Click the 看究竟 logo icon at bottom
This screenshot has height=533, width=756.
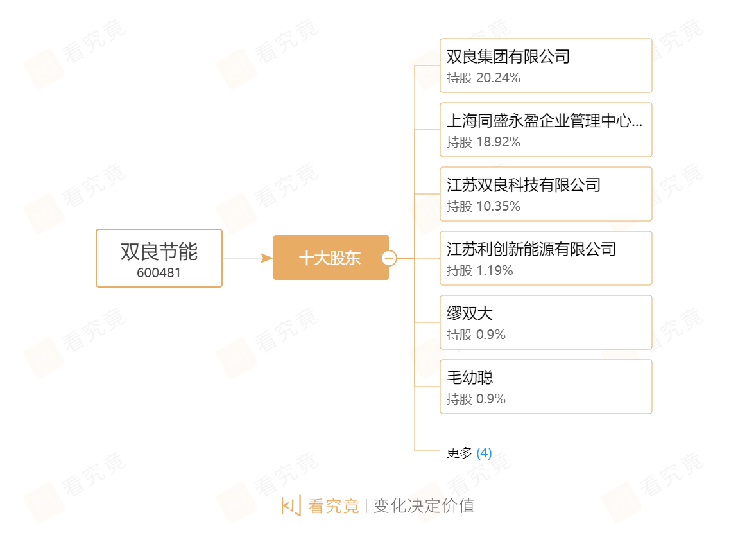click(x=291, y=505)
